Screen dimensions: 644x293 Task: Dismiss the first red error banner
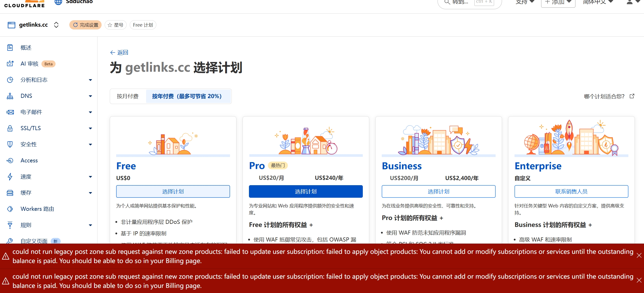(639, 255)
